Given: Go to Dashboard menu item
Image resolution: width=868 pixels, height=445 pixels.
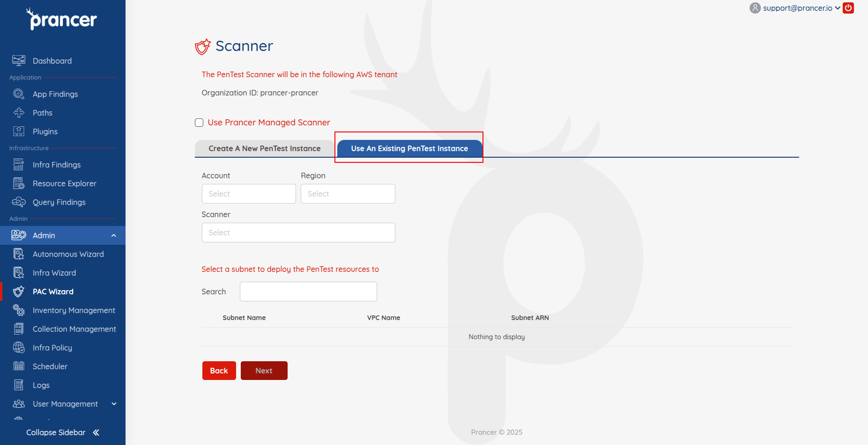Looking at the screenshot, I should [x=52, y=61].
